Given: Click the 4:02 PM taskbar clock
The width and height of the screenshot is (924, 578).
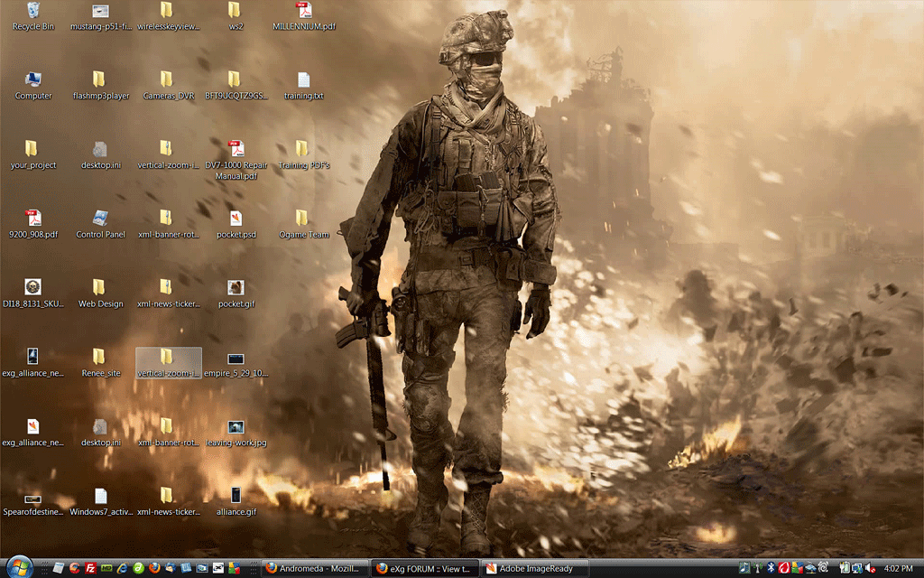Looking at the screenshot, I should pyautogui.click(x=898, y=569).
